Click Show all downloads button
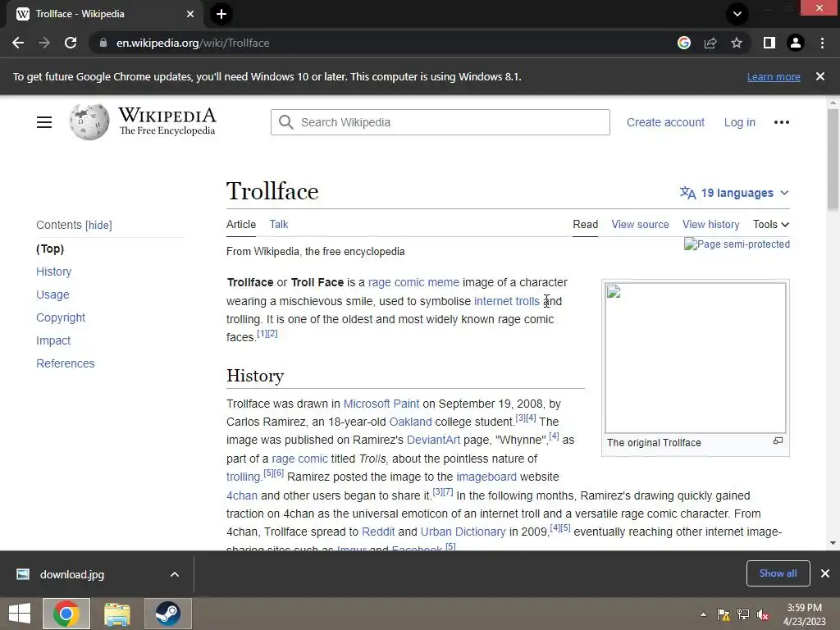 tap(778, 573)
